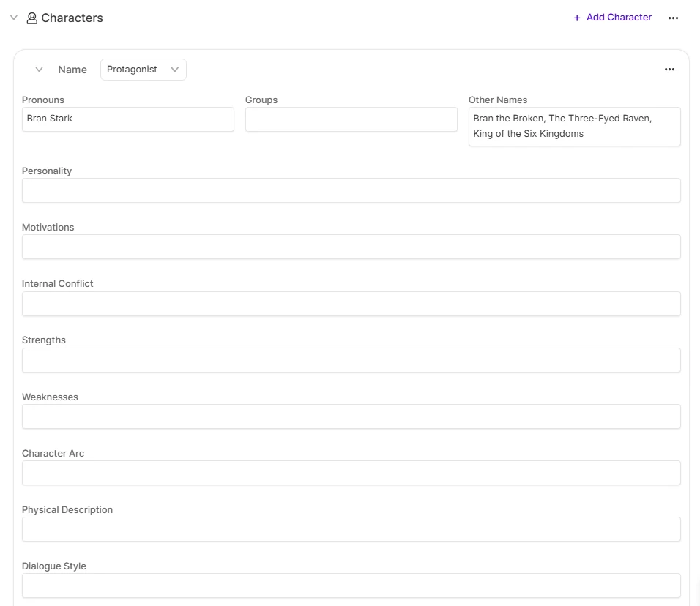Focus the Physical Description field
This screenshot has height=606, width=700.
click(351, 529)
